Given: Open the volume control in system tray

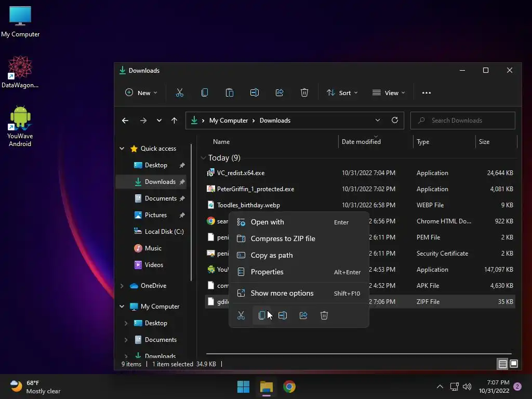Looking at the screenshot, I should (467, 387).
